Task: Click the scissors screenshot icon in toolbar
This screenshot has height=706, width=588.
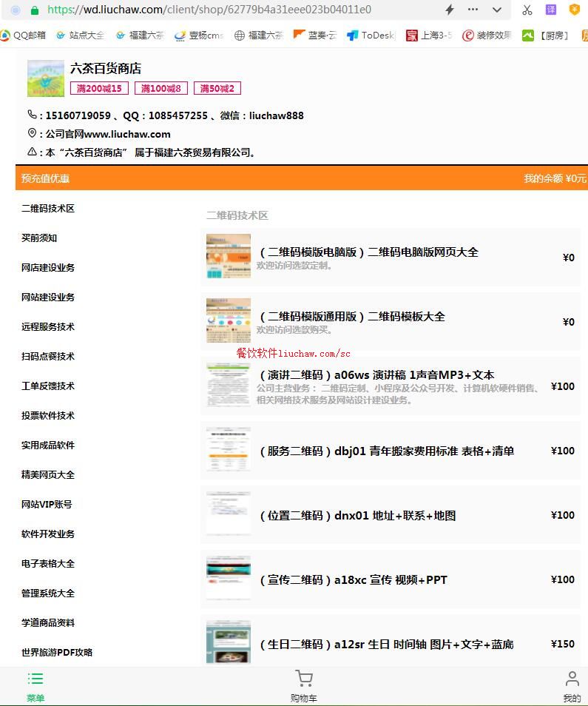Action: (x=527, y=10)
